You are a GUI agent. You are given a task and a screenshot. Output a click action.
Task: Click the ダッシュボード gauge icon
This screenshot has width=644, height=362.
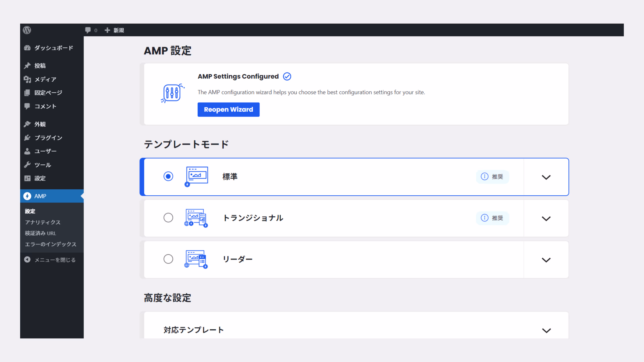tap(27, 48)
